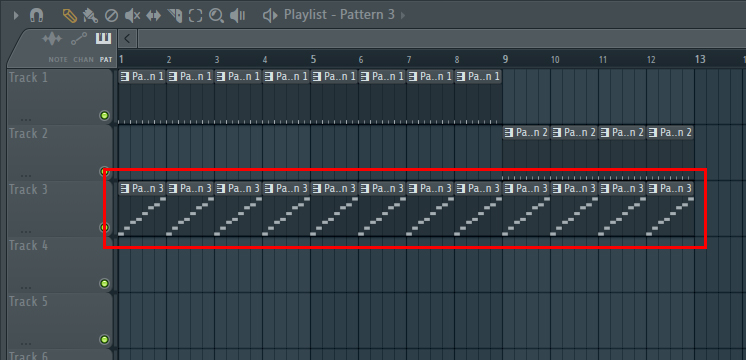The image size is (746, 360).
Task: Open clip menu icon on Pattern 1 at bar 3
Action: coord(221,77)
